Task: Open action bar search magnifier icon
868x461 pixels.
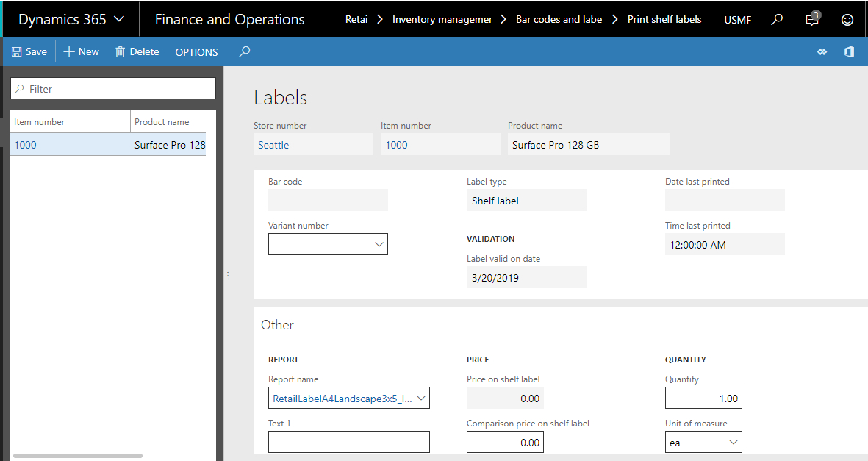Action: click(x=245, y=52)
